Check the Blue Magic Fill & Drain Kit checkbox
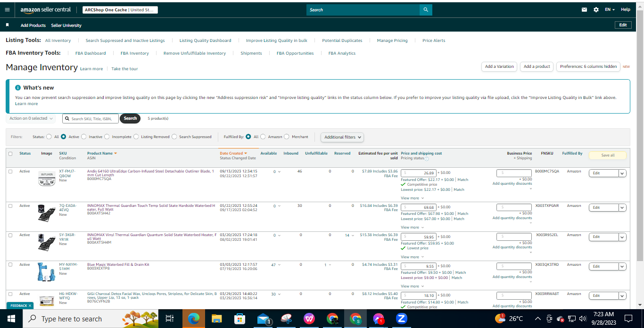644x328 pixels. pos(10,264)
